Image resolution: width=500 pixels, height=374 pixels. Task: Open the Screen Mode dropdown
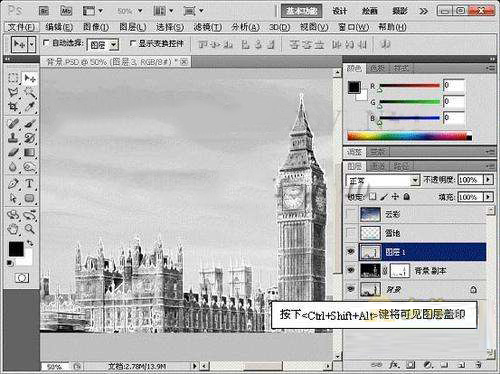[x=193, y=11]
